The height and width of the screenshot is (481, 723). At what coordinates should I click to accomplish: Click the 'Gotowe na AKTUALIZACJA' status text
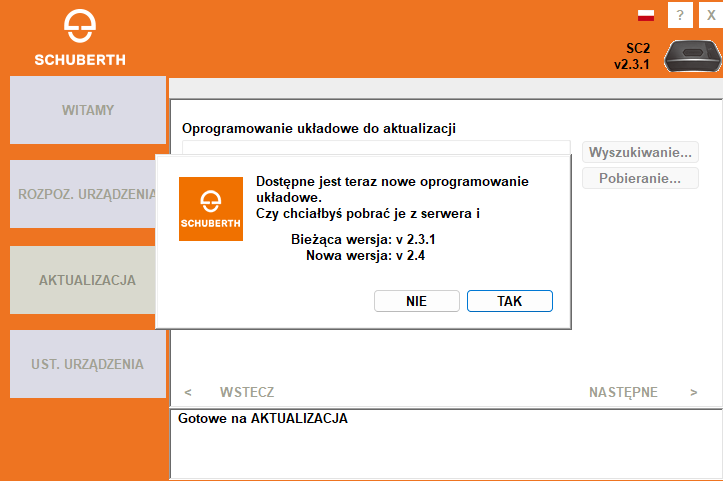263,418
